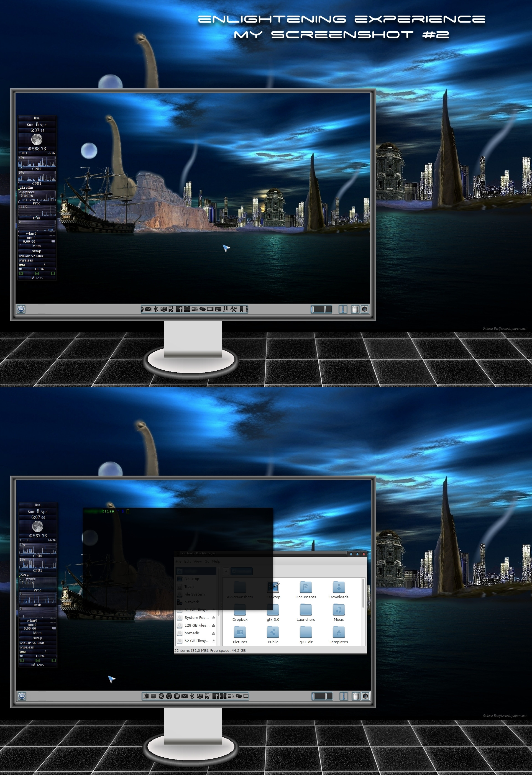Click terminal prompt '@lisa'
Screen dimensions: 532x777
tap(108, 511)
